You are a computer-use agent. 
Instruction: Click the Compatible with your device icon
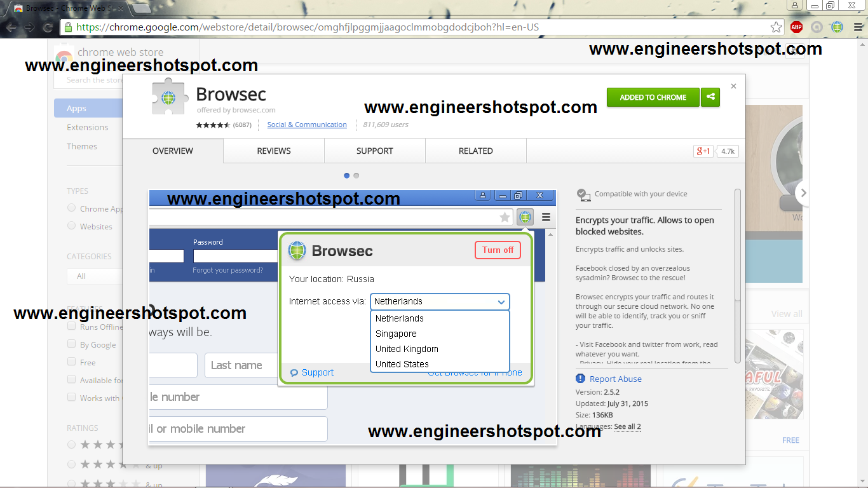583,194
